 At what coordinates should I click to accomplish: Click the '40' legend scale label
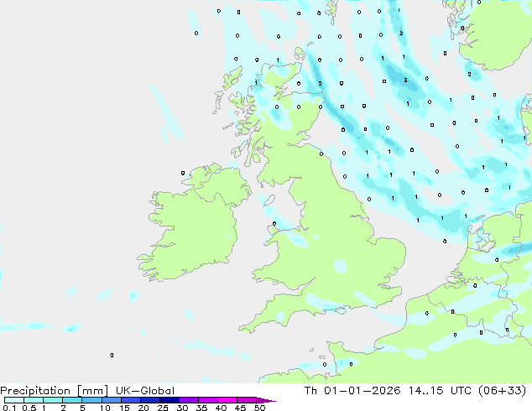point(221,408)
